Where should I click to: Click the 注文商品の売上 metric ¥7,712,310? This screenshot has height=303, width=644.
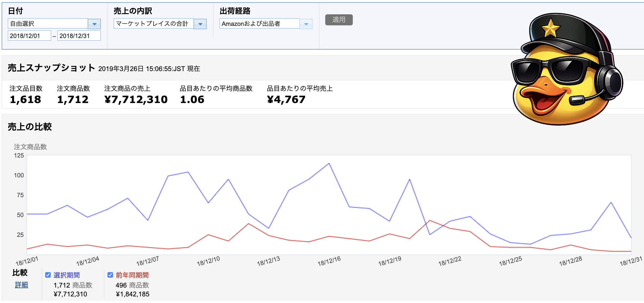[136, 99]
